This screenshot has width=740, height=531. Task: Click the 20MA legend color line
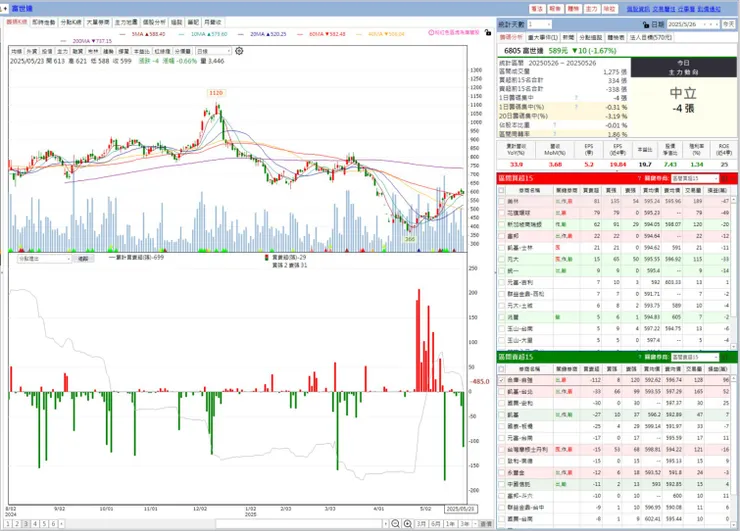coord(241,34)
